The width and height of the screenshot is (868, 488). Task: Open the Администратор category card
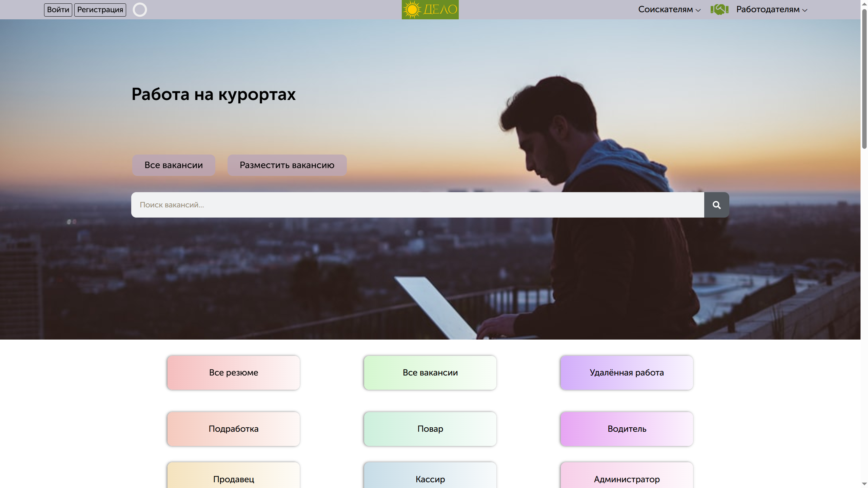coord(627,475)
